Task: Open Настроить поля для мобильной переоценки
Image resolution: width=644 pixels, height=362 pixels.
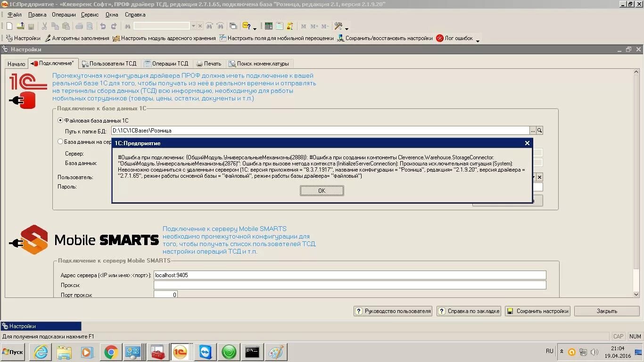Action: pos(276,38)
